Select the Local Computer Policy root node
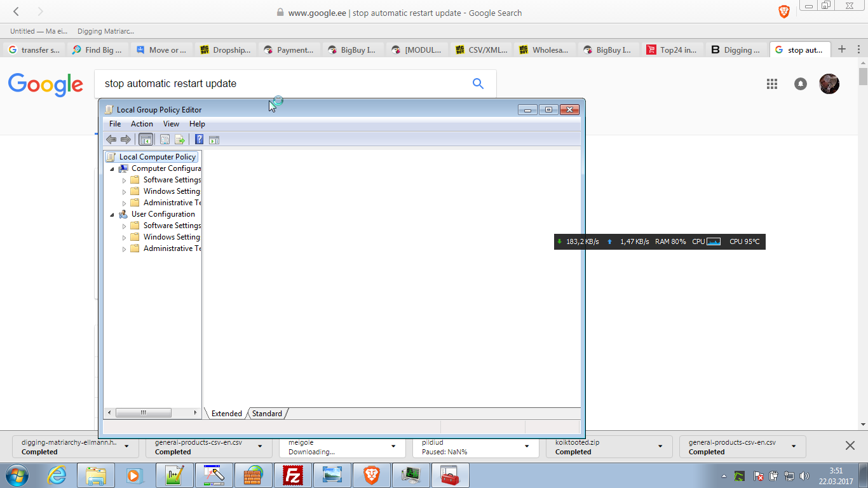The height and width of the screenshot is (488, 868). 151,157
